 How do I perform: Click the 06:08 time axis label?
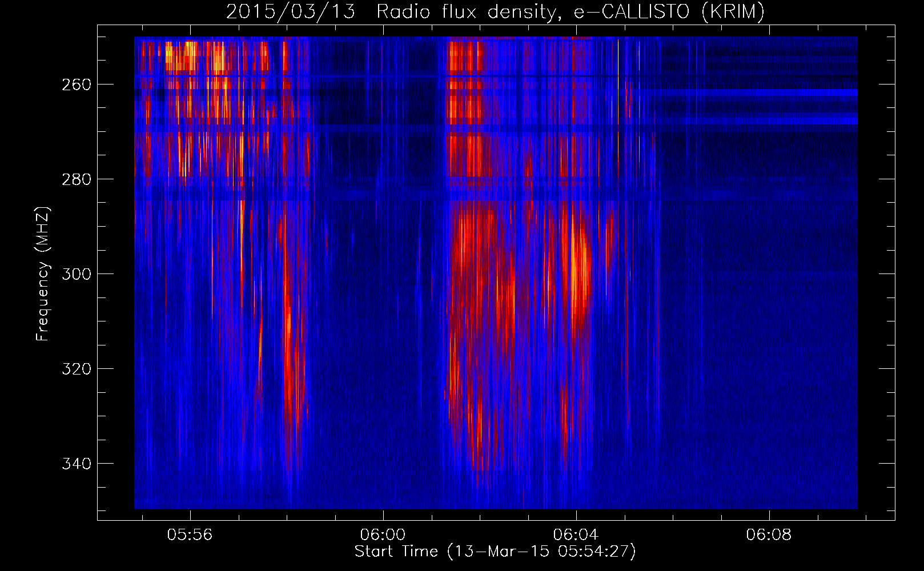click(769, 534)
